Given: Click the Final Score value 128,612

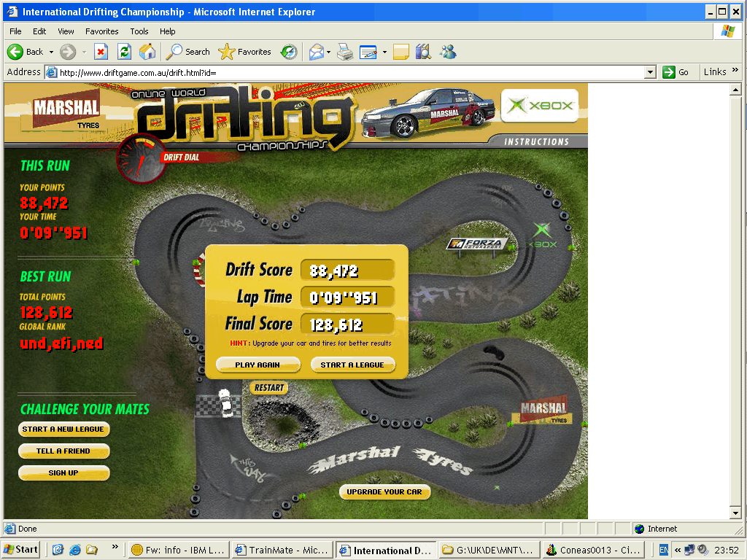Looking at the screenshot, I should (x=336, y=324).
